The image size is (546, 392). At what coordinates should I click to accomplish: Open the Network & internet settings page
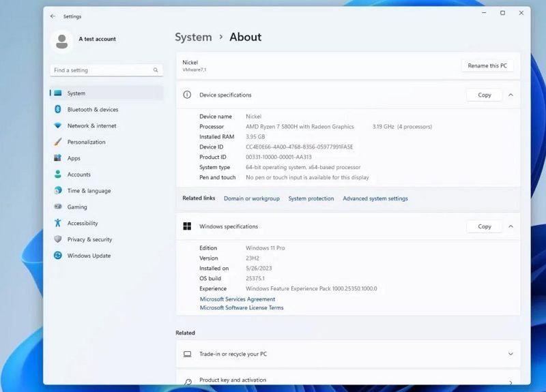pos(106,125)
